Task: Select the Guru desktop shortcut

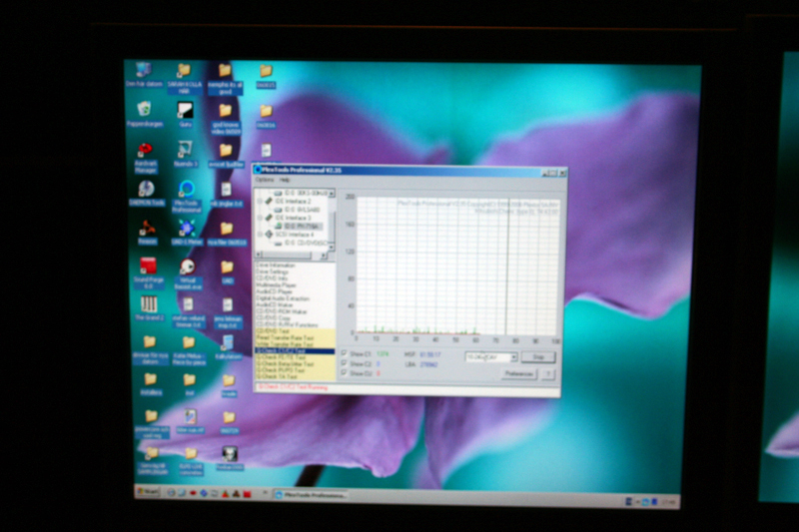Action: [185, 114]
